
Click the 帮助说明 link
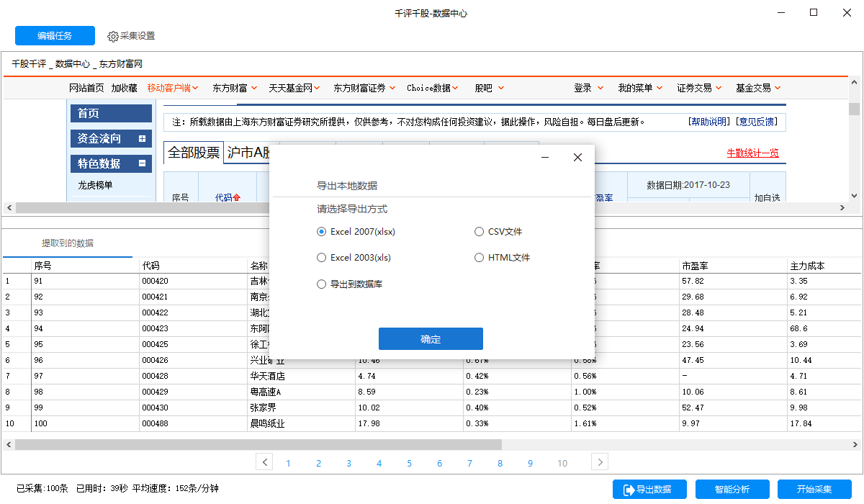click(x=710, y=122)
